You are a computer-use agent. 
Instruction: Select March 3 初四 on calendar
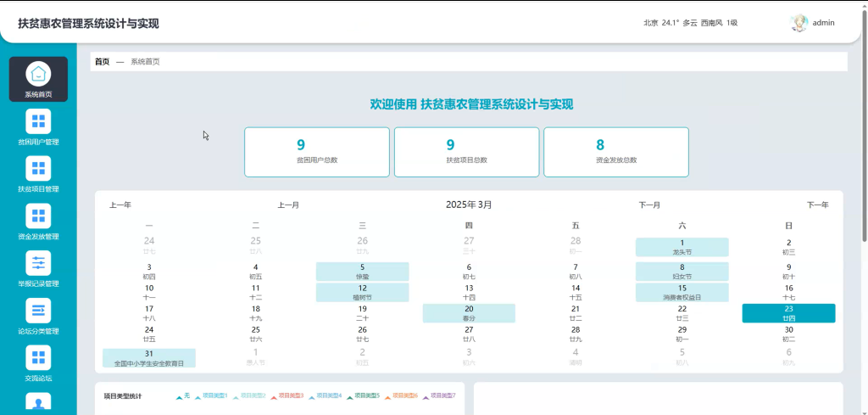[149, 272]
